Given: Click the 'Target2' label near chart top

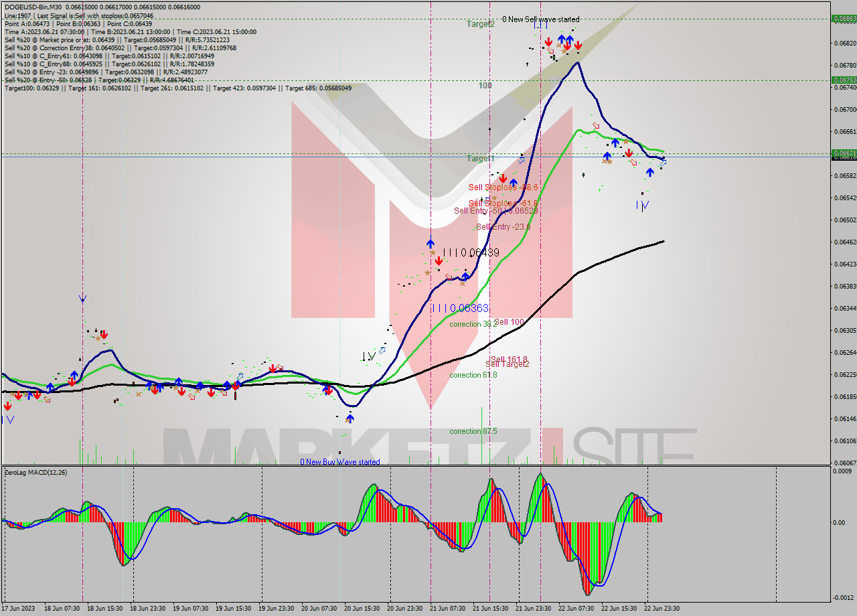Looking at the screenshot, I should 481,24.
